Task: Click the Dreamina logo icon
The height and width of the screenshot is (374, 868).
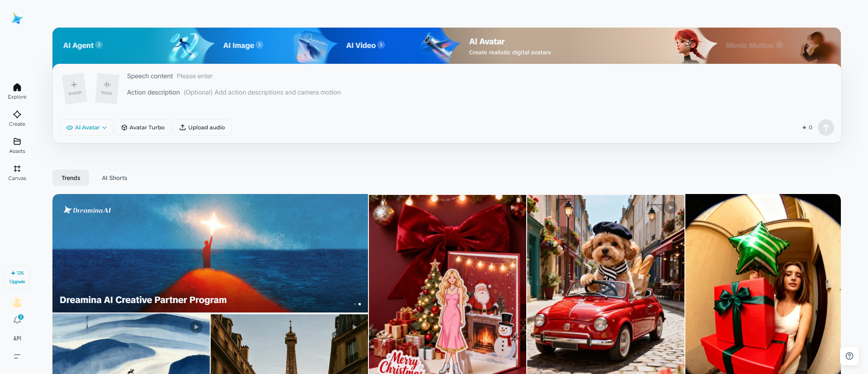Action: (17, 19)
